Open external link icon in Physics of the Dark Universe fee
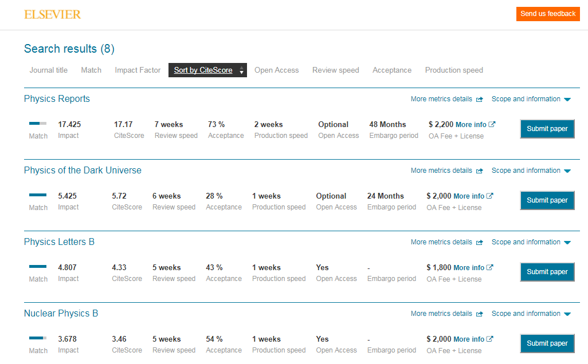588x364 pixels. coord(490,196)
